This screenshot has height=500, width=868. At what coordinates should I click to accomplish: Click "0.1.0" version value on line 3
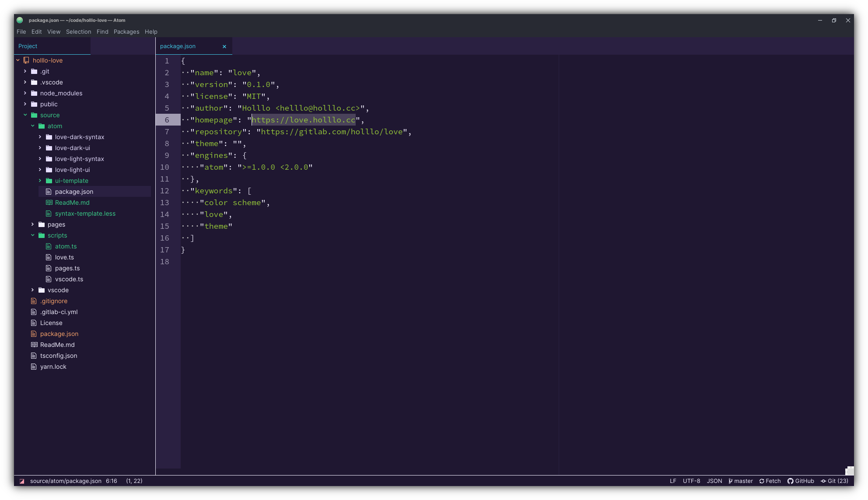pyautogui.click(x=259, y=84)
